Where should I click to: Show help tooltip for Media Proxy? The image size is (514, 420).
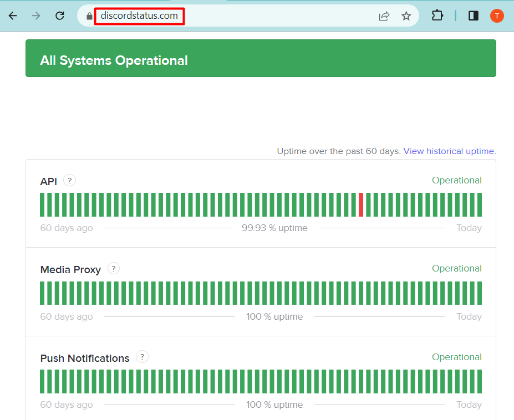(114, 269)
